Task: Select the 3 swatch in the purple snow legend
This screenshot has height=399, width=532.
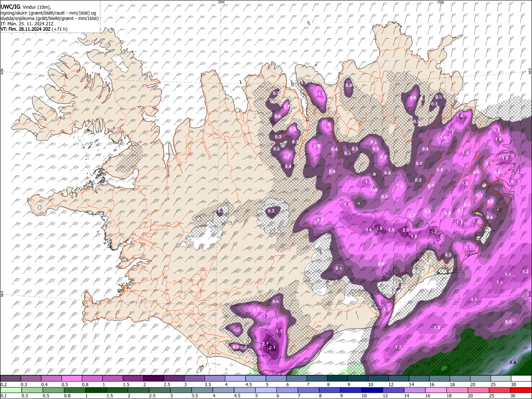Action: click(x=194, y=379)
